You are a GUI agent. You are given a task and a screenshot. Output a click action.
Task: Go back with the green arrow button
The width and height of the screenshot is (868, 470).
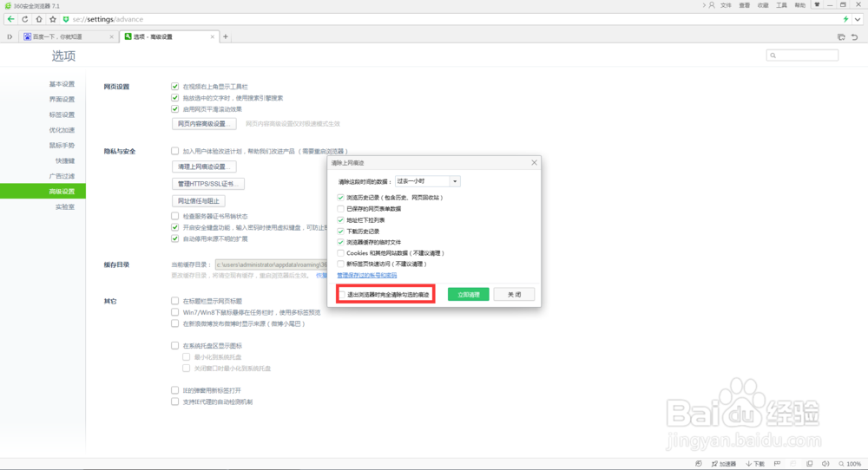click(x=10, y=19)
